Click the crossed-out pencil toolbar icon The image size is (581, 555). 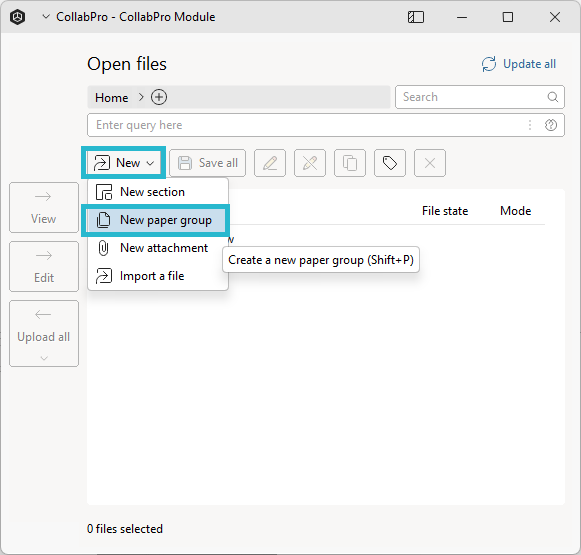tap(310, 163)
